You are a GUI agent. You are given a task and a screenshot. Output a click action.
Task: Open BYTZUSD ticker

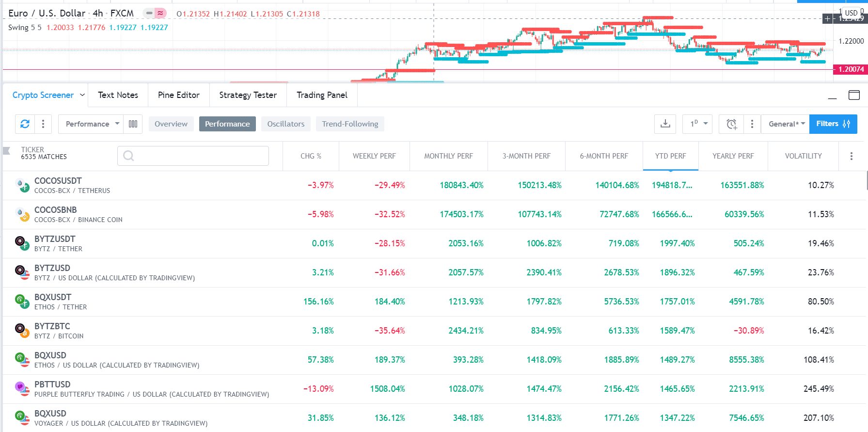coord(52,268)
